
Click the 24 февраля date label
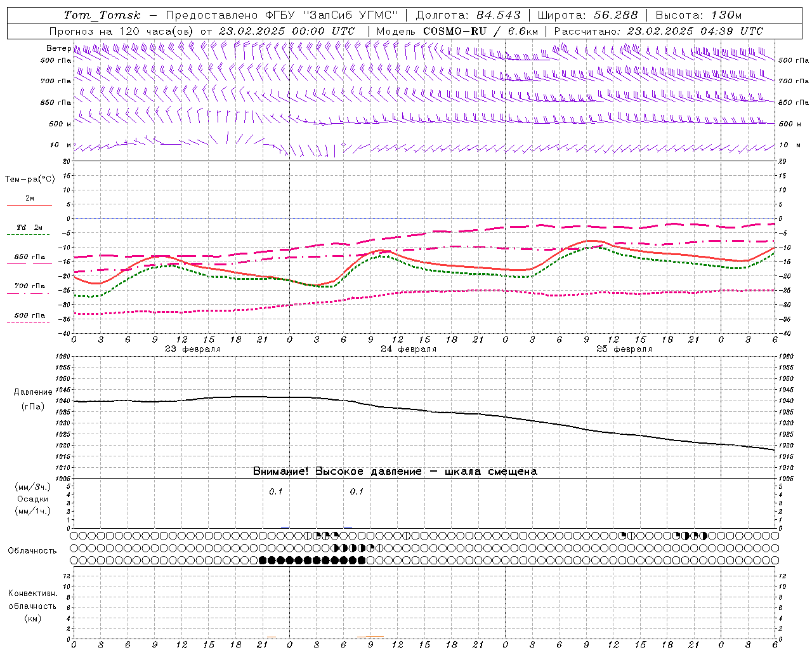pos(409,349)
